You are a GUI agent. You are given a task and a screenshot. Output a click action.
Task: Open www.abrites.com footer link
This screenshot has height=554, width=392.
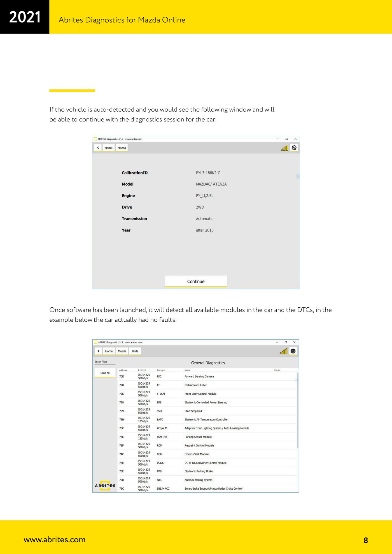click(x=55, y=539)
